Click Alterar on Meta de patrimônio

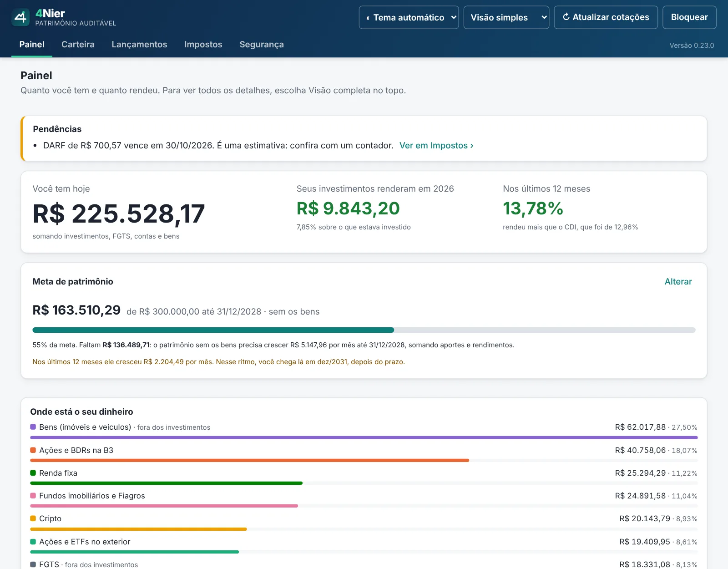(678, 282)
